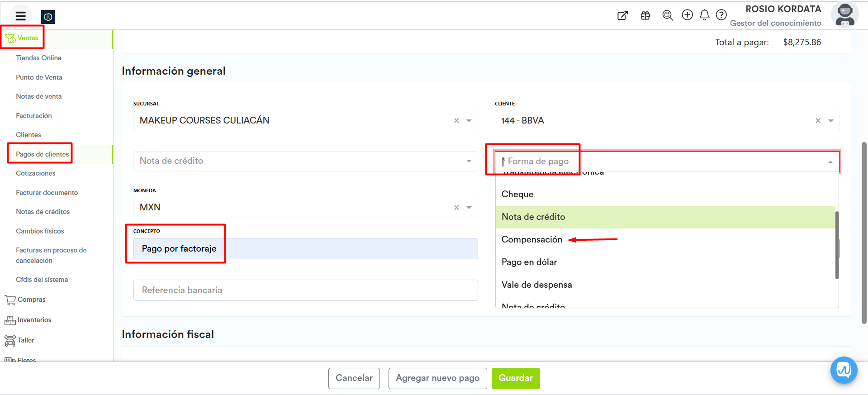Image resolution: width=868 pixels, height=395 pixels.
Task: Click the search magnifier icon in header
Action: 667,15
